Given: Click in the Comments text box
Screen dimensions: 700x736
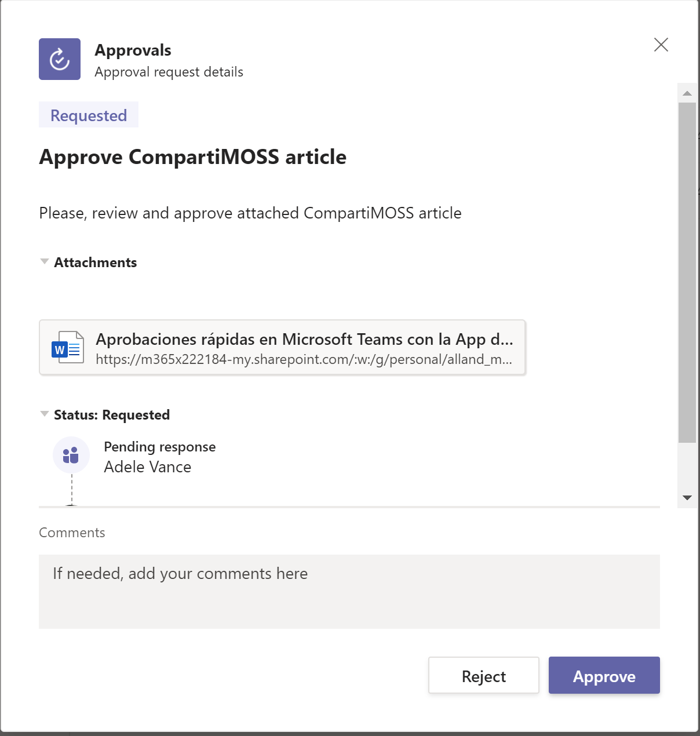Looking at the screenshot, I should pos(349,591).
